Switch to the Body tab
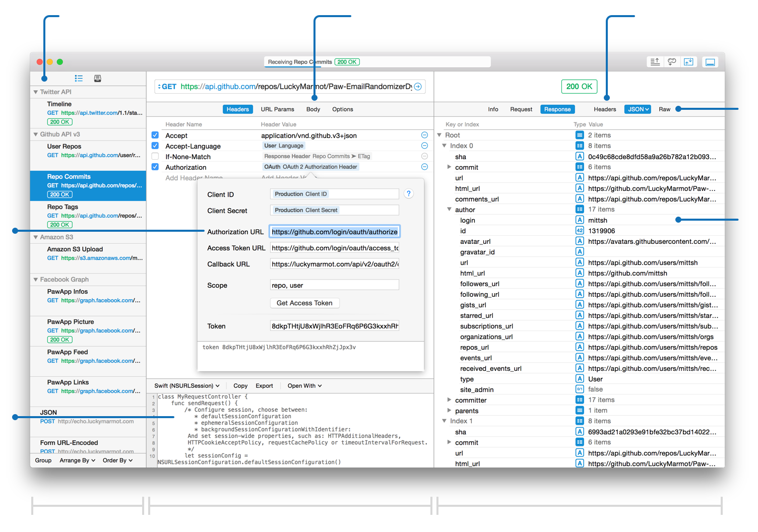 click(313, 109)
